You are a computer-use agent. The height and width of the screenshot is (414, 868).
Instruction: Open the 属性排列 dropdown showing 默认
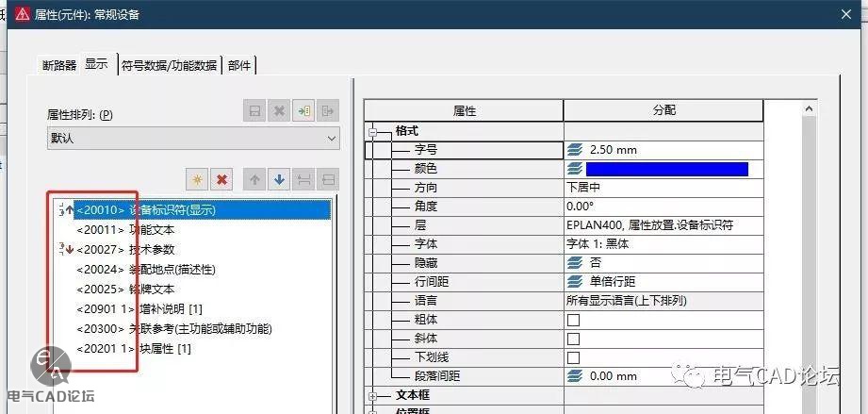click(193, 139)
